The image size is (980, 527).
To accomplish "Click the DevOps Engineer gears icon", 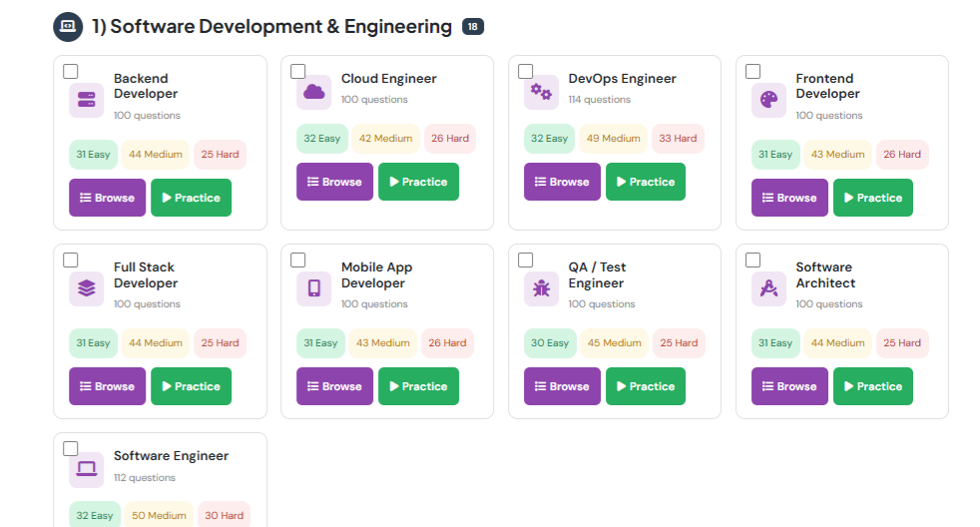I will coord(541,92).
